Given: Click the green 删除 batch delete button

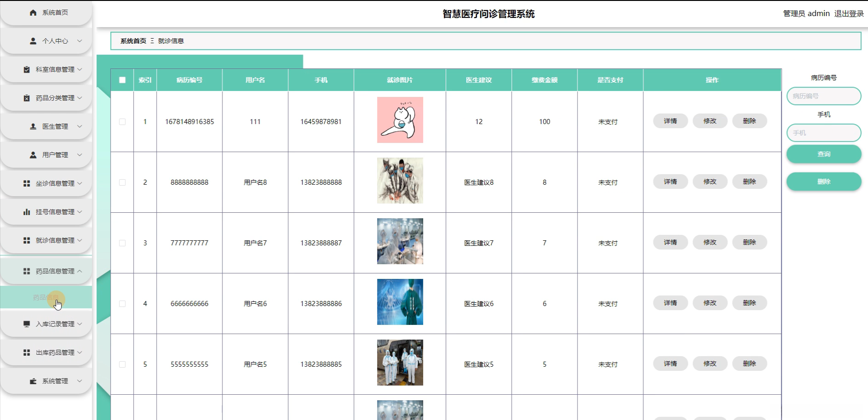Looking at the screenshot, I should (824, 182).
